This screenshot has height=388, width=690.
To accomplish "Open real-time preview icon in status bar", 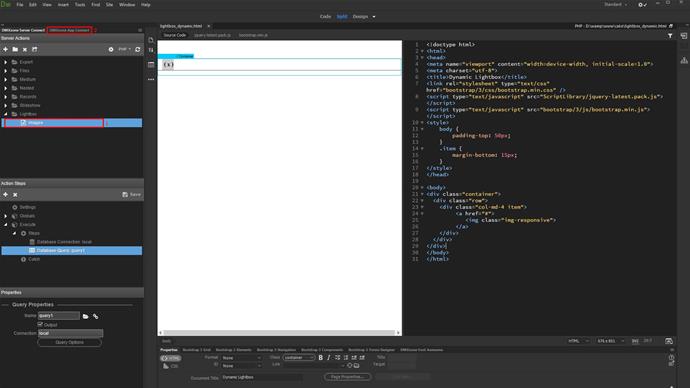I will [x=669, y=341].
